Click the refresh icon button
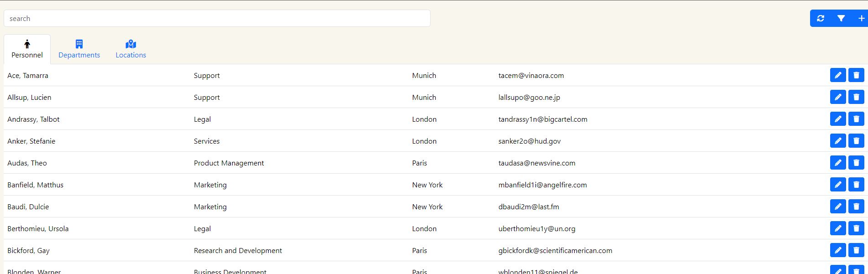The height and width of the screenshot is (274, 868). point(821,18)
